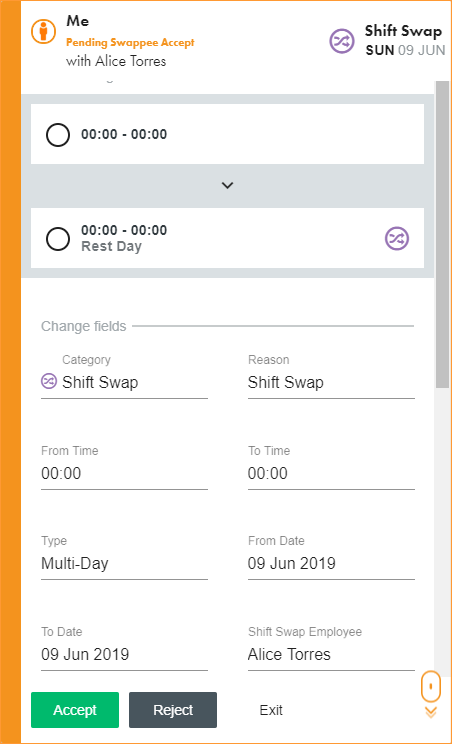
Task: Open the Type Multi-Day dropdown
Action: coord(124,564)
